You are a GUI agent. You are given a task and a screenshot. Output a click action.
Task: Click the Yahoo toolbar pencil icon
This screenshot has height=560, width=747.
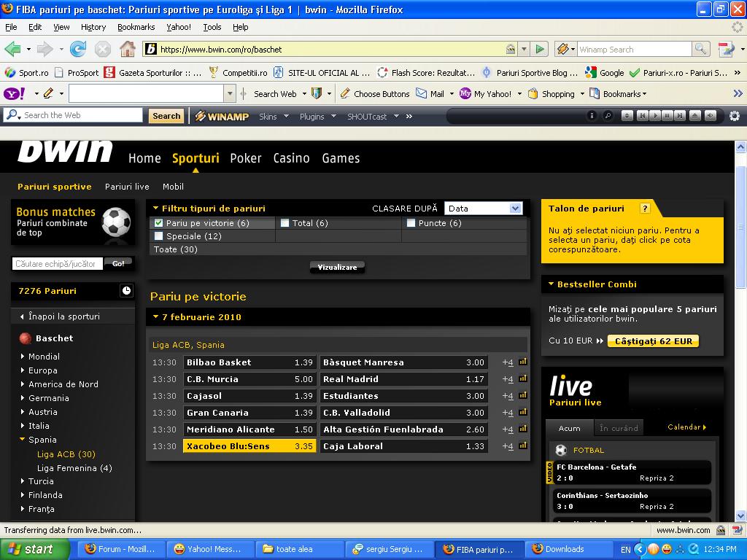click(x=48, y=93)
